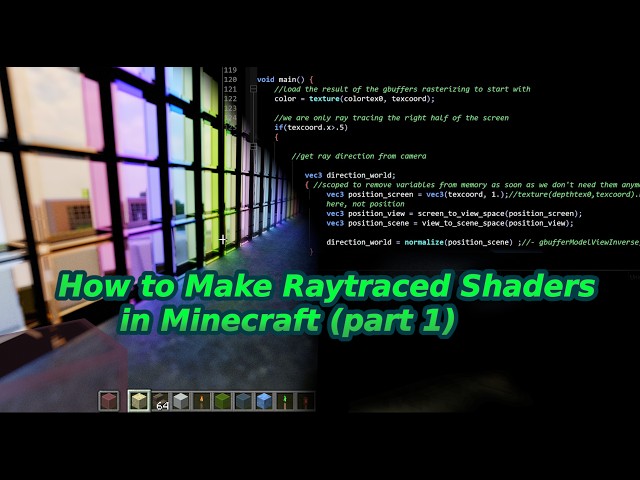The width and height of the screenshot is (640, 480).
Task: Select the red block in the offhand slot
Action: [109, 400]
